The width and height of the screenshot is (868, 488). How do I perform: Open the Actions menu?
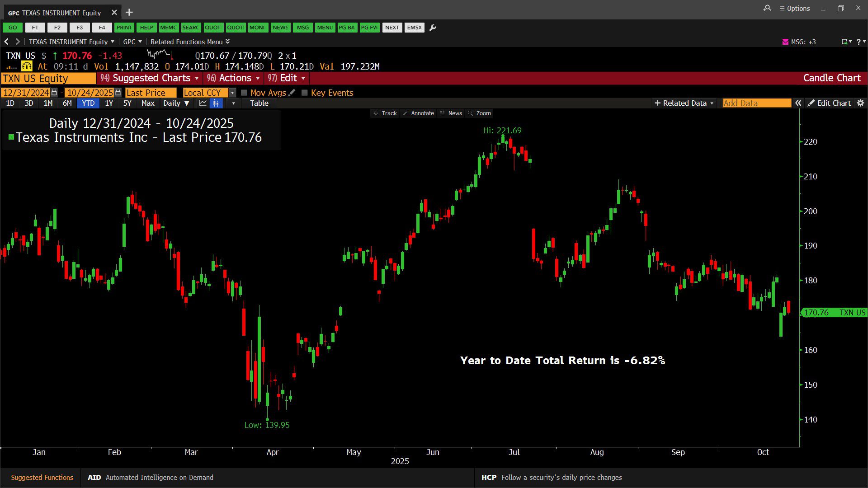(x=234, y=78)
